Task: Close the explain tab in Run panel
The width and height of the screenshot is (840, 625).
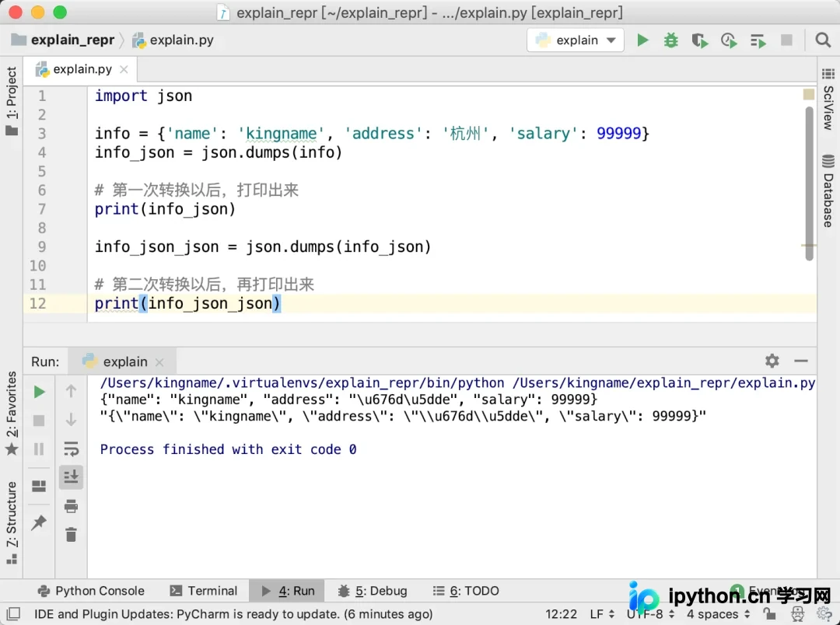Action: coord(159,362)
